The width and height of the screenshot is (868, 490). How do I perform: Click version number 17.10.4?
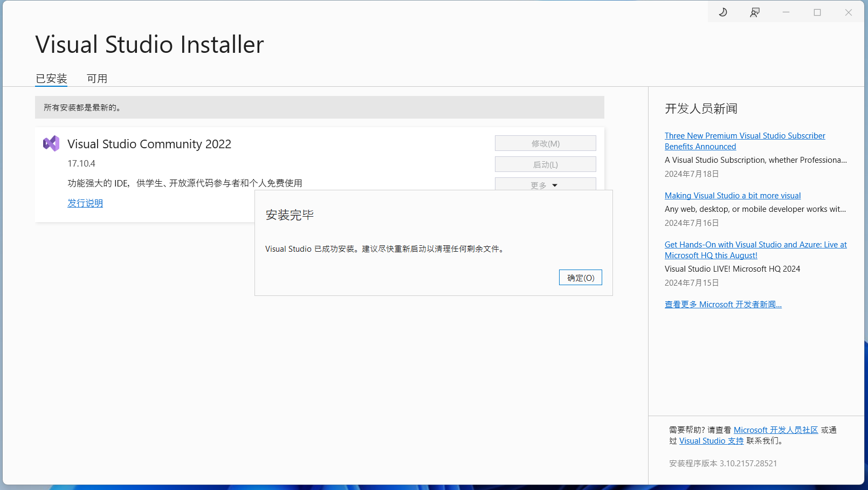tap(81, 163)
